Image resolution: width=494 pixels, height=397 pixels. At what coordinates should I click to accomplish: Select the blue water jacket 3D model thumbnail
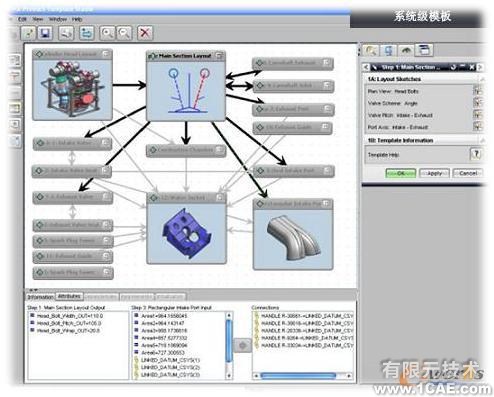187,233
